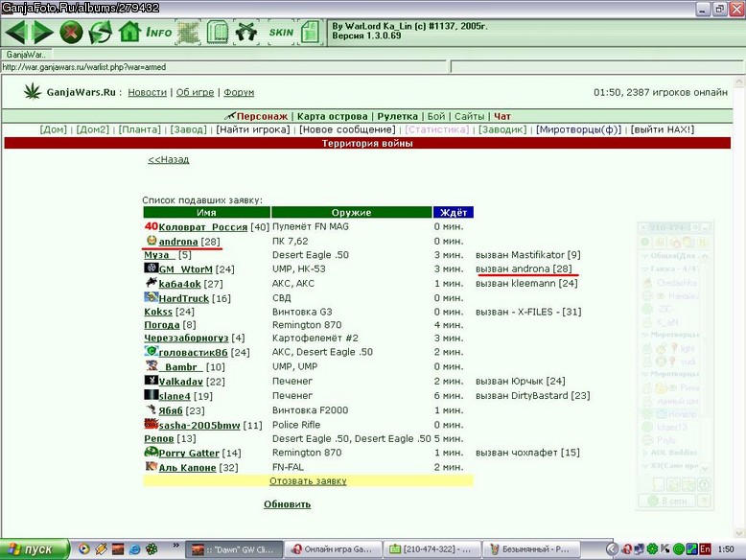Click the crossed pistols toolbar icon
This screenshot has width=746, height=560.
246,33
